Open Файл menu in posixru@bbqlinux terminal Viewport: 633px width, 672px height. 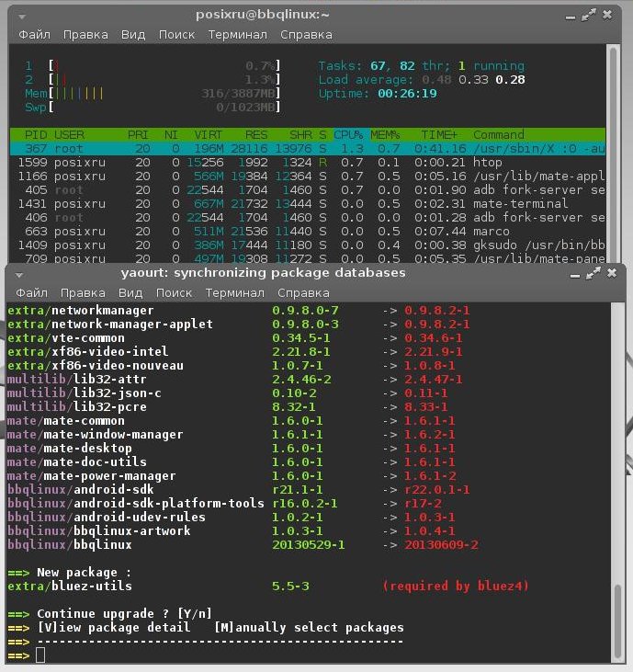34,35
